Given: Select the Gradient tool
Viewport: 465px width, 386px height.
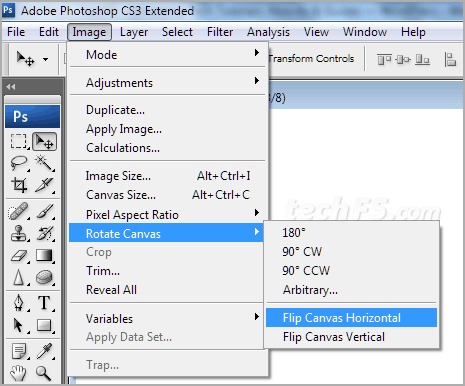Looking at the screenshot, I should (x=44, y=256).
